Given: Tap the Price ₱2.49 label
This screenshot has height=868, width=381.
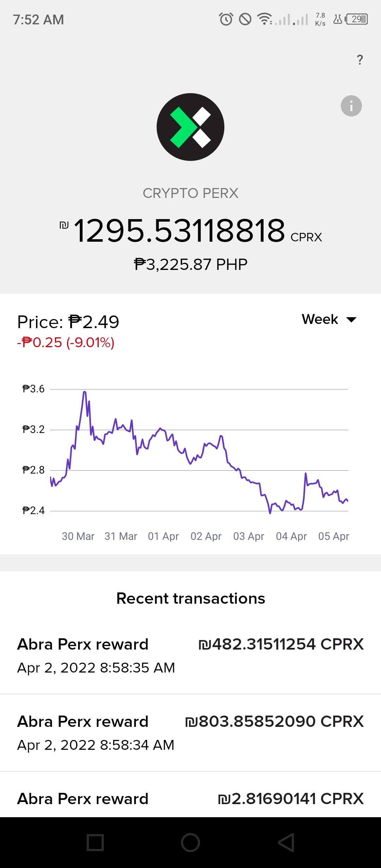Looking at the screenshot, I should pyautogui.click(x=68, y=322).
